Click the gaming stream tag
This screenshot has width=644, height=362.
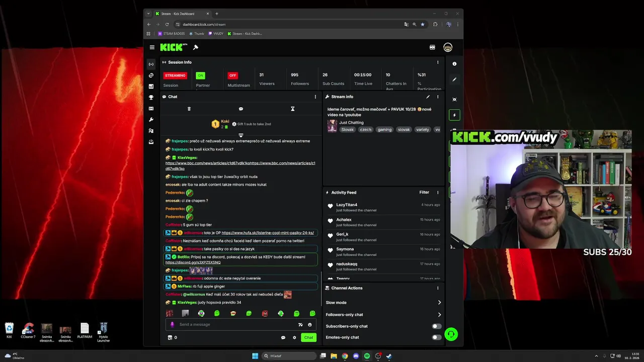pyautogui.click(x=384, y=130)
